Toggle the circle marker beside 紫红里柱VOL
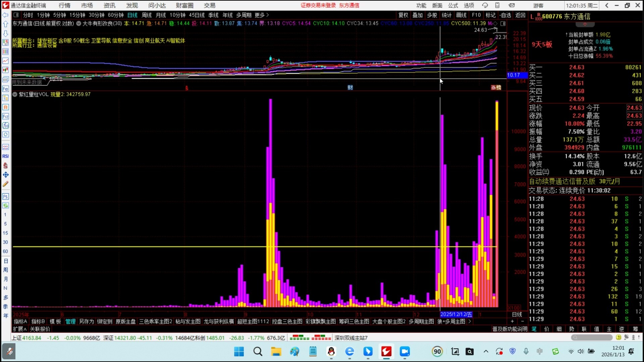The width and height of the screenshot is (644, 362). click(x=15, y=95)
